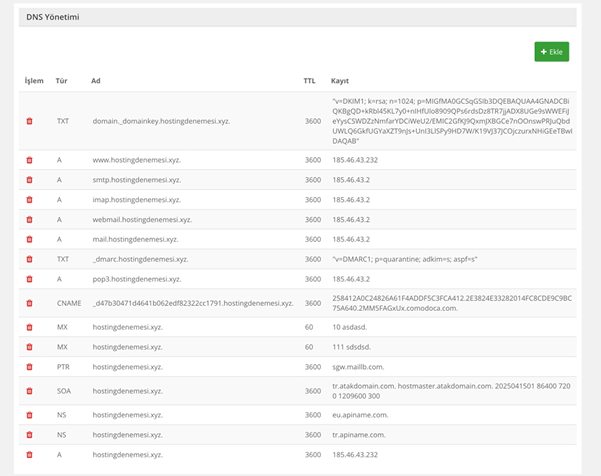Click the Kayıt column header
The height and width of the screenshot is (476, 601).
pos(340,81)
